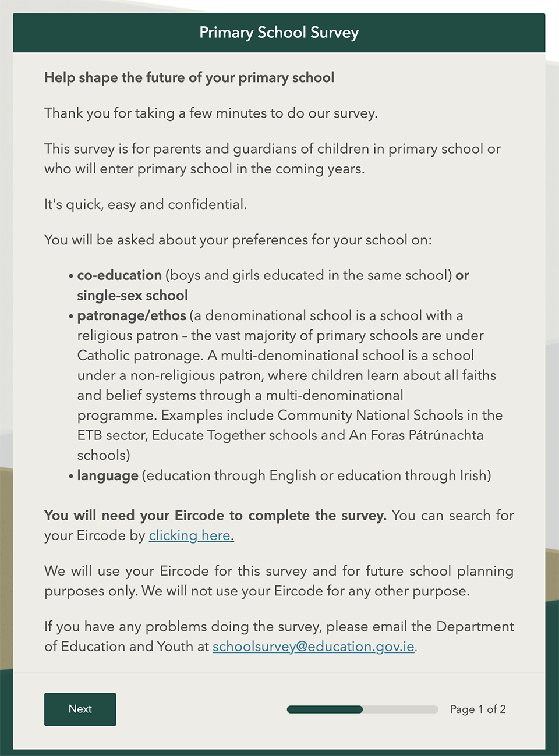Viewport: 559px width, 756px height.
Task: Click the bold "single-sex school" text
Action: [132, 296]
